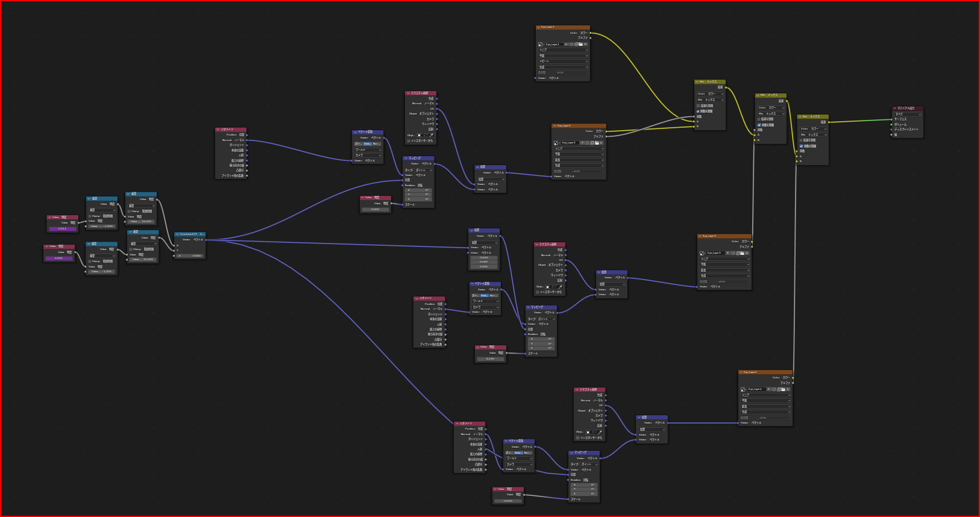Click the new image copy icon in Eye_Layer3
Viewport: 980px width, 517px height.
coord(737,253)
